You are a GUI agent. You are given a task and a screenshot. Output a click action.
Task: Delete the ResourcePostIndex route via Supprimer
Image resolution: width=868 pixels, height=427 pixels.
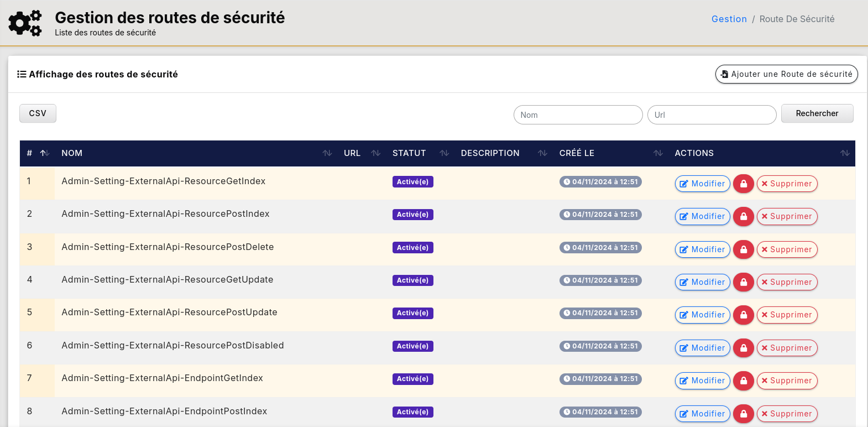pyautogui.click(x=786, y=216)
